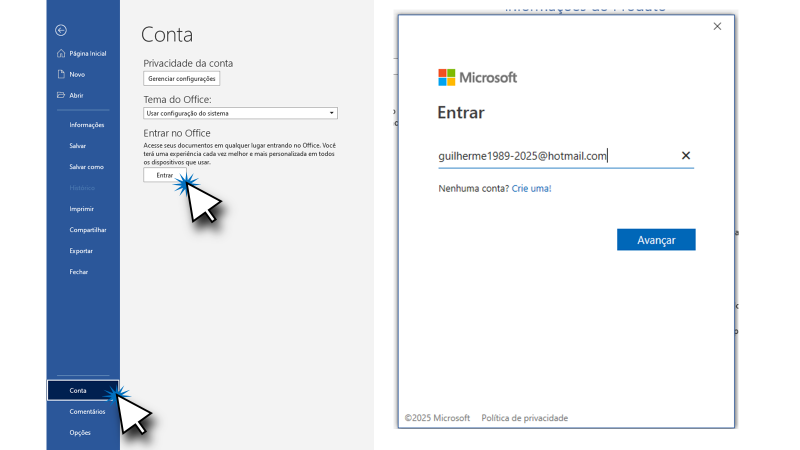Image resolution: width=800 pixels, height=450 pixels.
Task: Close the Microsoft sign-in dialog
Action: pos(717,27)
